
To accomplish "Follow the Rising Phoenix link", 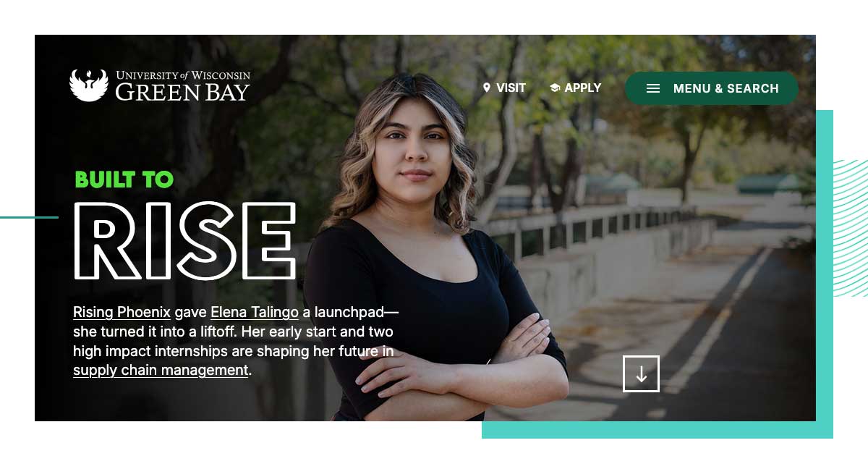I will [x=122, y=313].
